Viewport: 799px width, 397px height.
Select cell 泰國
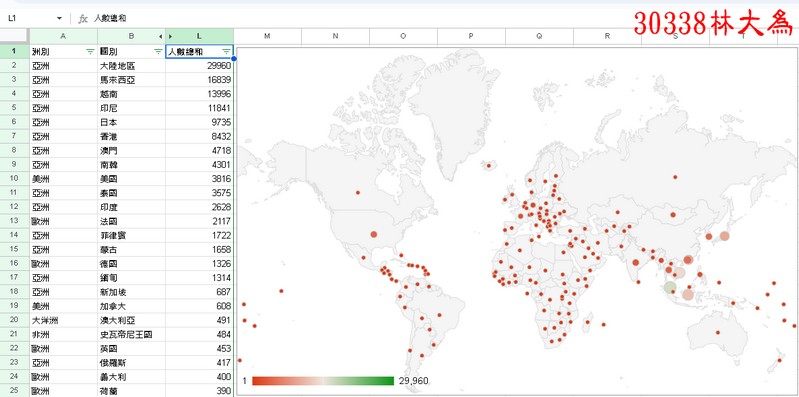click(x=131, y=193)
